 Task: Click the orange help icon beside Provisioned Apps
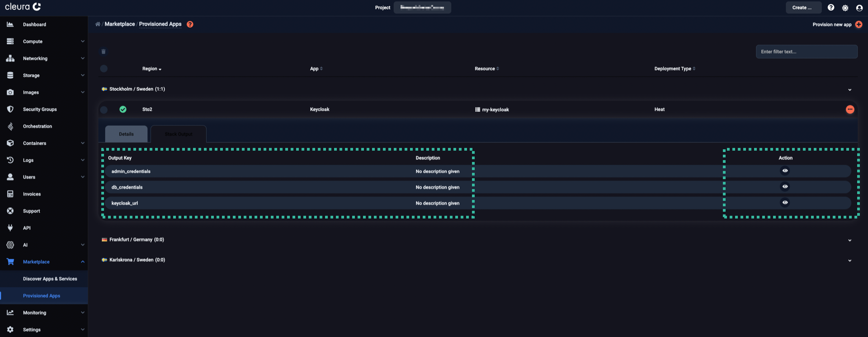190,24
